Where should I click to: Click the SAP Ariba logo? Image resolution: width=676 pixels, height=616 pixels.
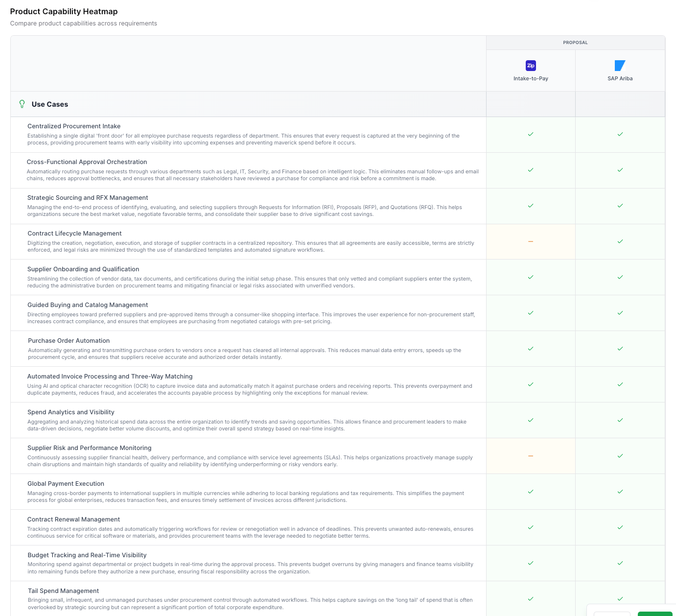pyautogui.click(x=620, y=66)
